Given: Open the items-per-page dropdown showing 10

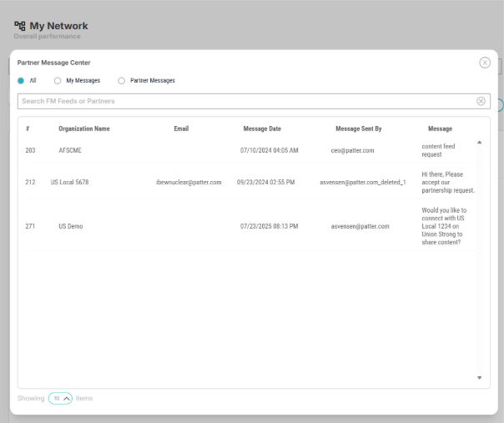Looking at the screenshot, I should tap(61, 398).
